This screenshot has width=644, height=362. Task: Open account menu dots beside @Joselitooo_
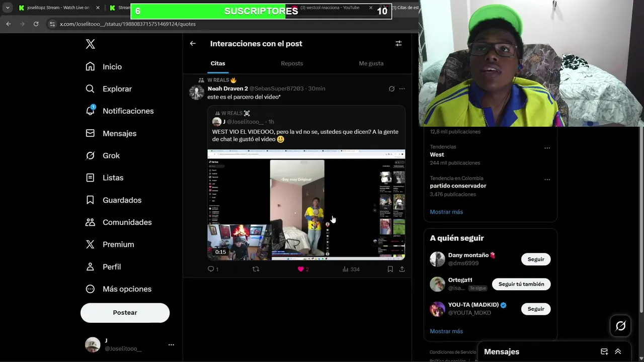tap(171, 345)
